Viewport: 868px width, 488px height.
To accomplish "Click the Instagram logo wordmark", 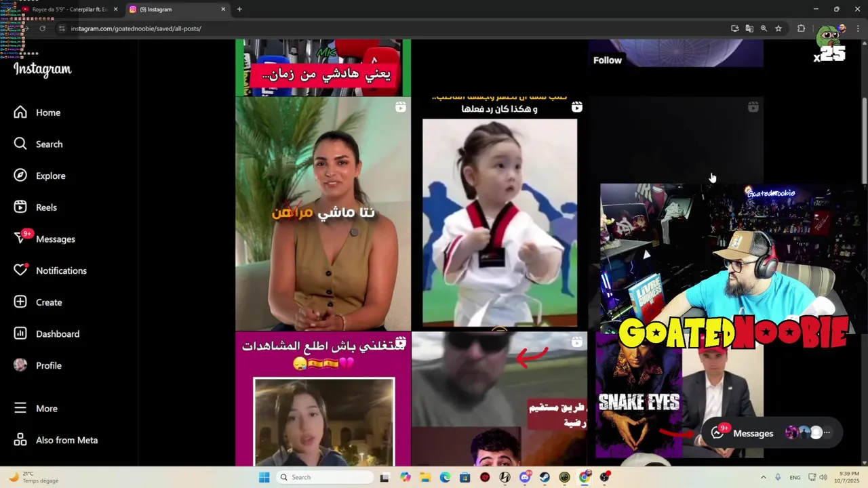I will tap(42, 69).
